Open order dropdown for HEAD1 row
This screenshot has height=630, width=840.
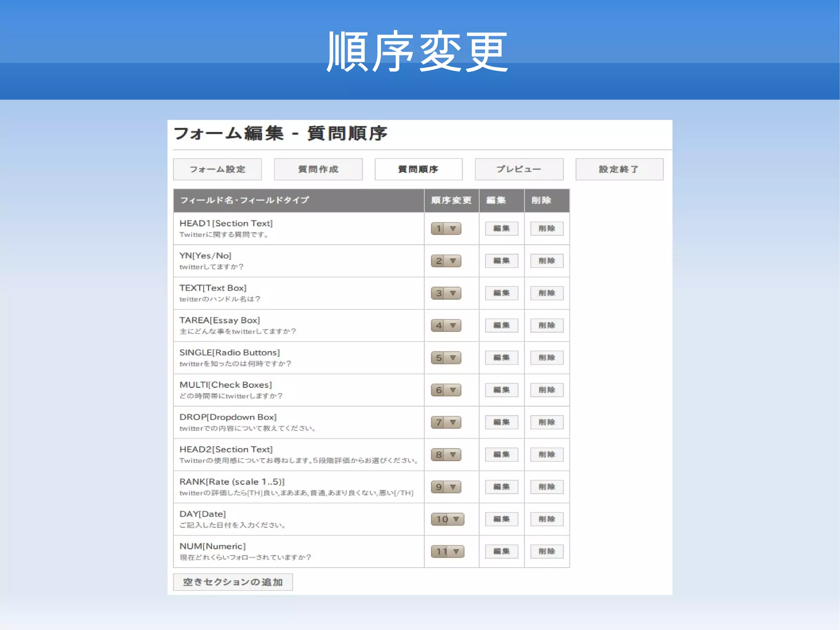[446, 229]
